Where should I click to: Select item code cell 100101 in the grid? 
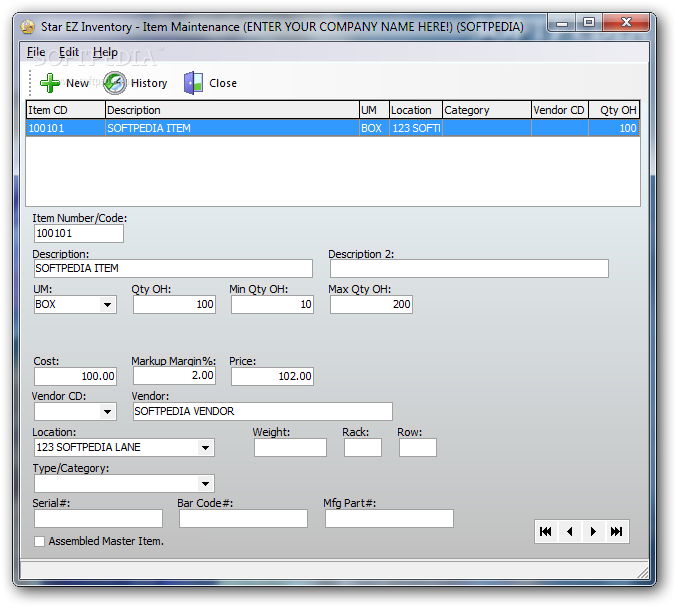click(x=66, y=128)
